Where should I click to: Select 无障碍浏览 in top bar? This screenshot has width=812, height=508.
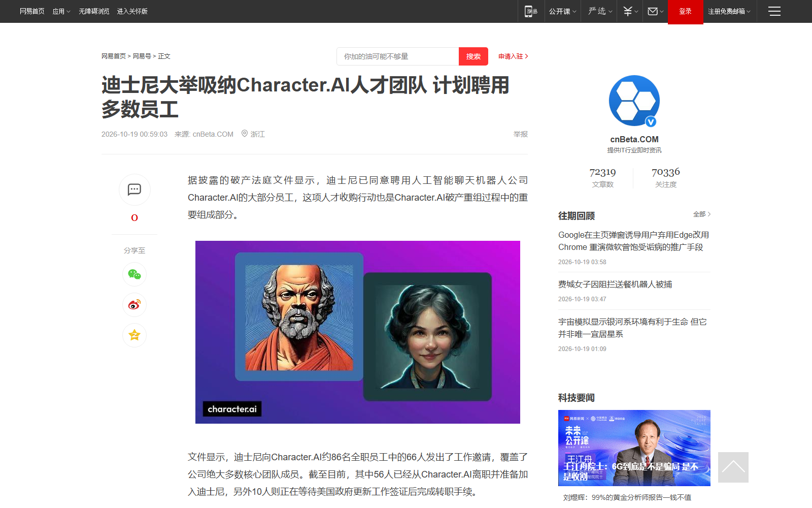click(94, 11)
